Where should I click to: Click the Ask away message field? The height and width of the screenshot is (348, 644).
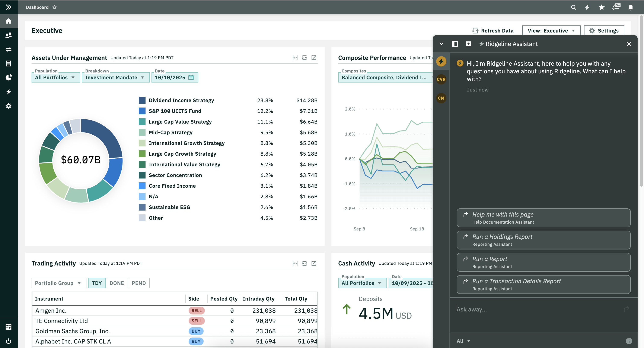click(538, 309)
